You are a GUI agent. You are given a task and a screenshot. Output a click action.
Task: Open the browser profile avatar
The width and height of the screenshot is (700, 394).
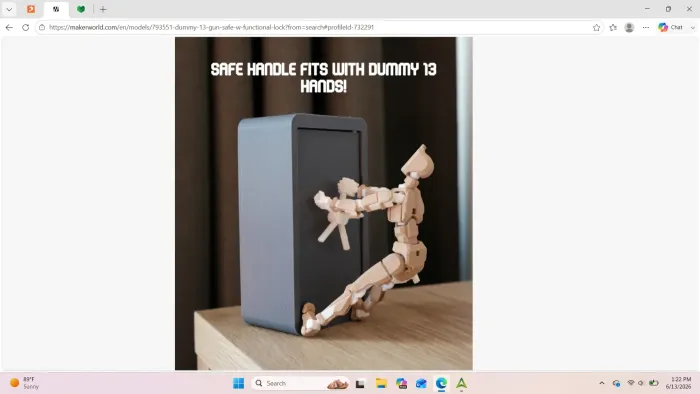[x=629, y=28]
